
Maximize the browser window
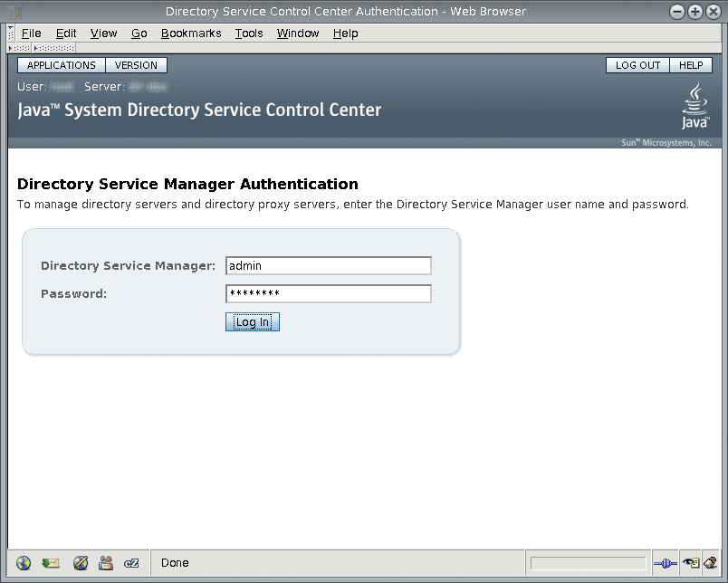point(695,12)
